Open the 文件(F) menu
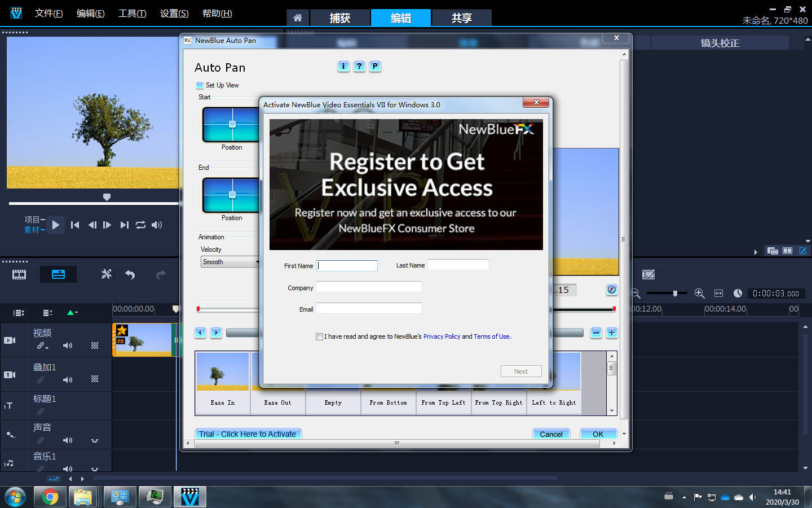 [48, 13]
